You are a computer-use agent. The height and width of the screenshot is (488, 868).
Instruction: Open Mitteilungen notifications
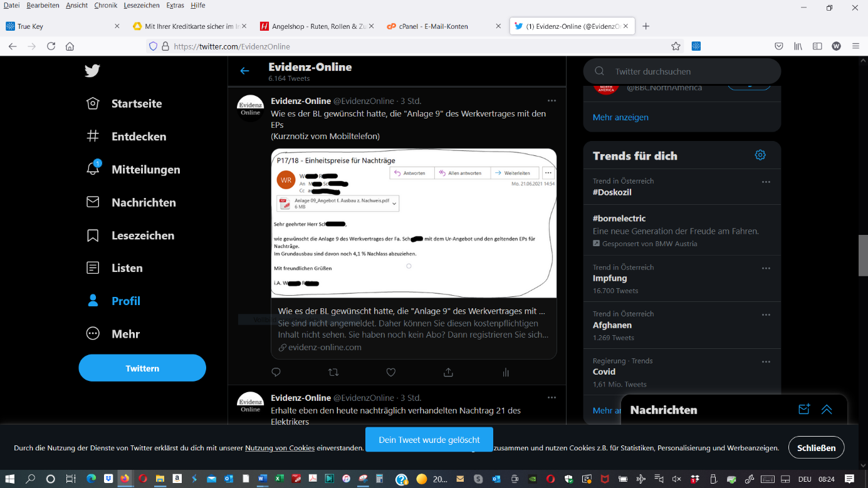coord(133,169)
